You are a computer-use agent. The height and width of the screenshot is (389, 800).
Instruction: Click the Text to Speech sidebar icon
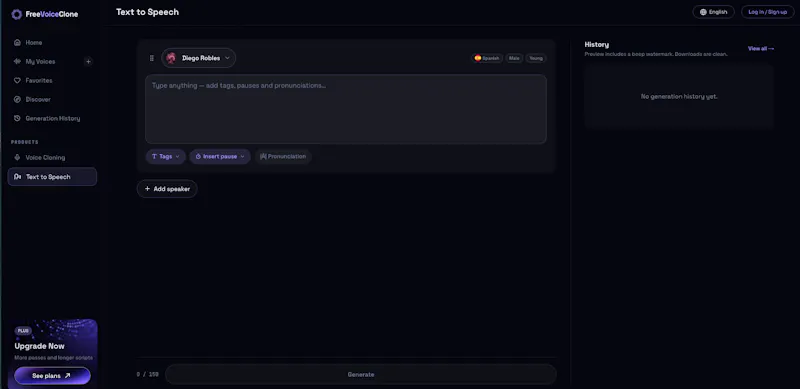(x=18, y=177)
